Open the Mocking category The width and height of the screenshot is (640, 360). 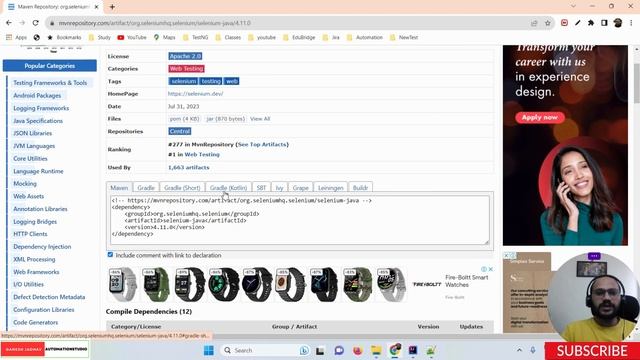(x=25, y=184)
